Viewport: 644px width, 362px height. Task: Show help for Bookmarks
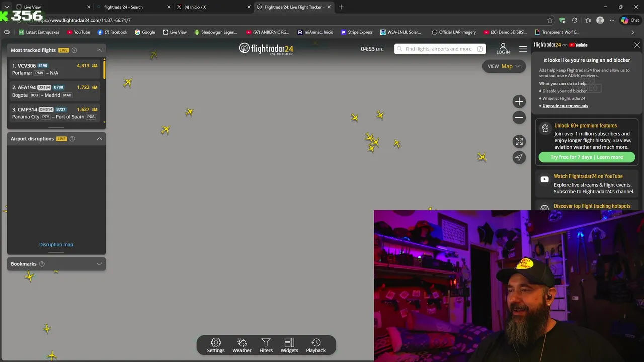[x=42, y=264]
